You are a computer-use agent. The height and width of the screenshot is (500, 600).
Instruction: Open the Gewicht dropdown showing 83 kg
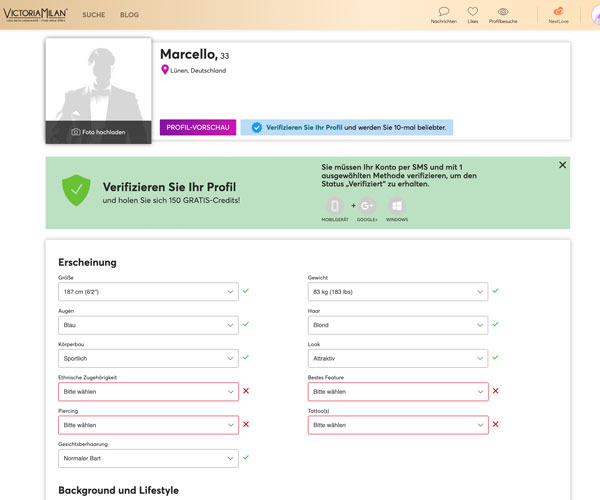tap(398, 292)
